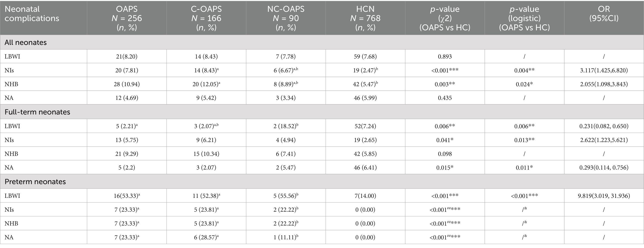
Task: Click the "HCN N = 768" column header
Action: tap(365, 18)
